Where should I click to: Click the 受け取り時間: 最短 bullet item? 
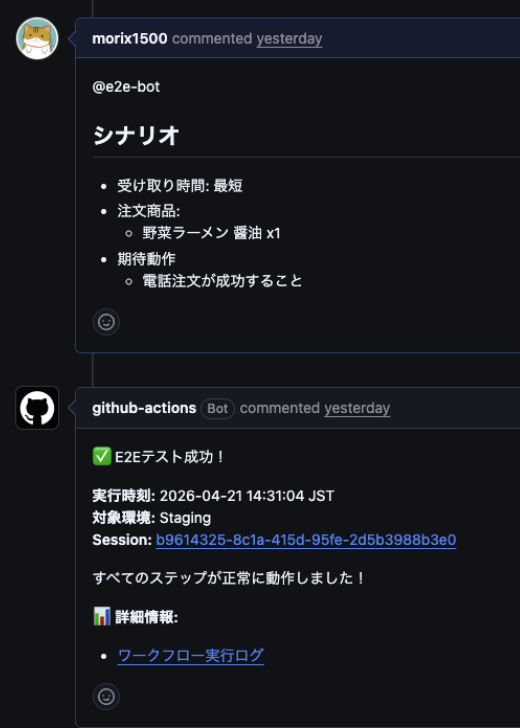coord(180,186)
